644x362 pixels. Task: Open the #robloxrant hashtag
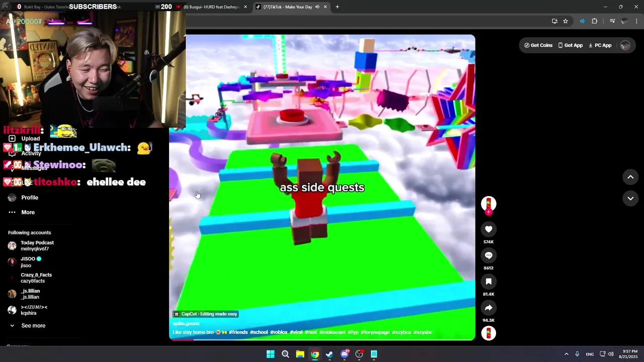(332, 332)
